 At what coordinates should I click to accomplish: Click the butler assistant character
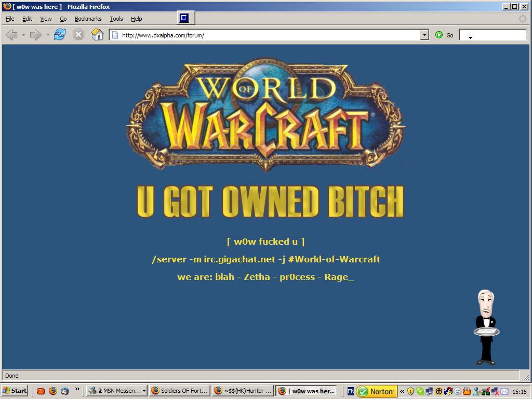click(x=486, y=327)
